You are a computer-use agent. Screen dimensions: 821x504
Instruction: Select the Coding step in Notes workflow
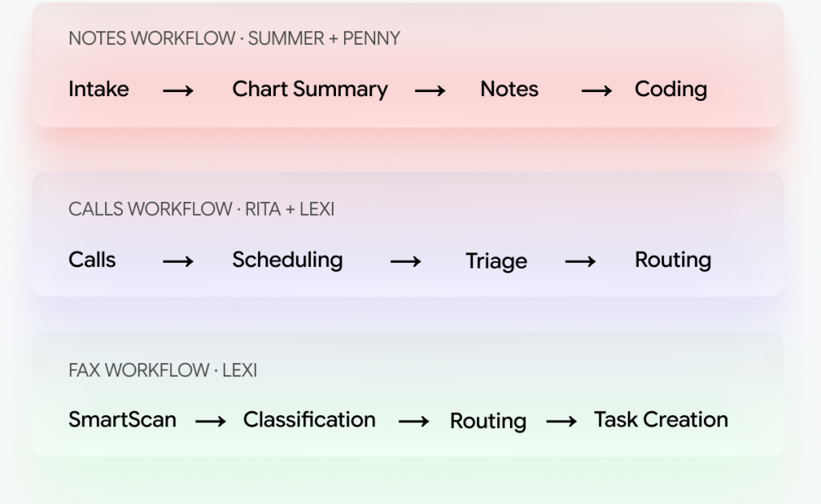[x=670, y=89]
